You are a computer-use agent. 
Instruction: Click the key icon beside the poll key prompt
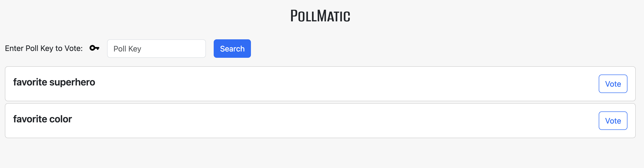94,48
